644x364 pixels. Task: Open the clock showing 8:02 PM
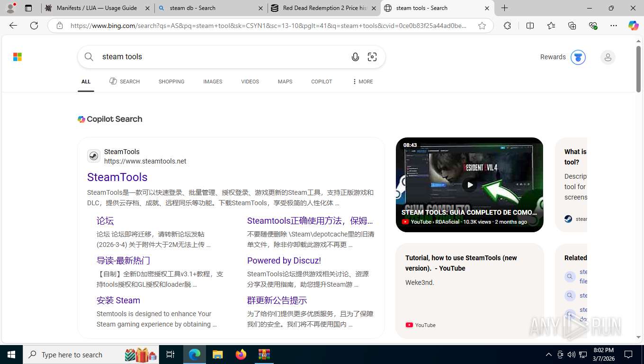coord(603,355)
